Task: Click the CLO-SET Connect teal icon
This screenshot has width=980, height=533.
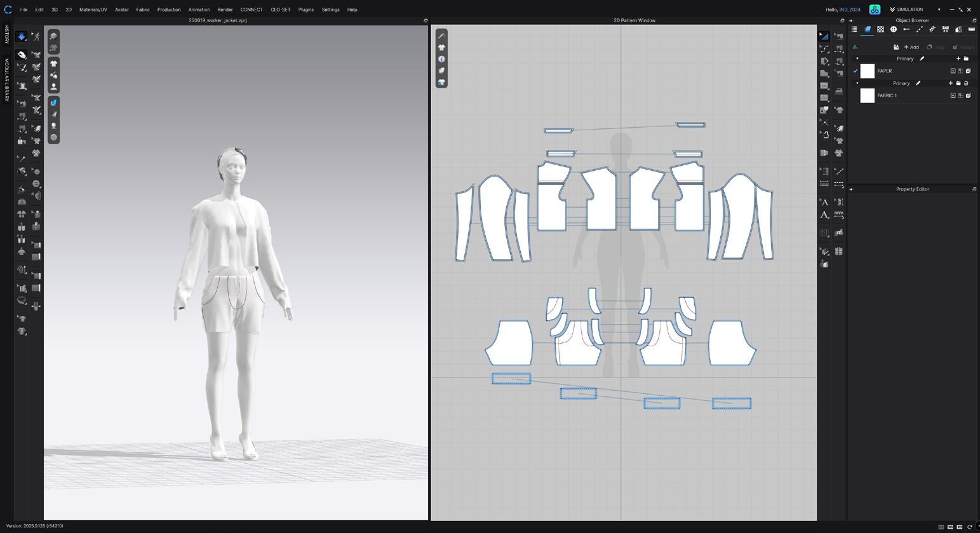Action: tap(875, 10)
